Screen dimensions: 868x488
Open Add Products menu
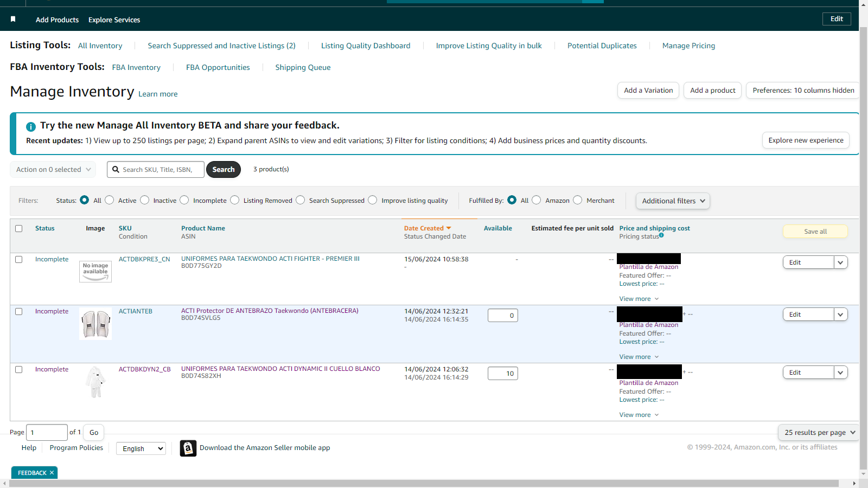coord(57,20)
